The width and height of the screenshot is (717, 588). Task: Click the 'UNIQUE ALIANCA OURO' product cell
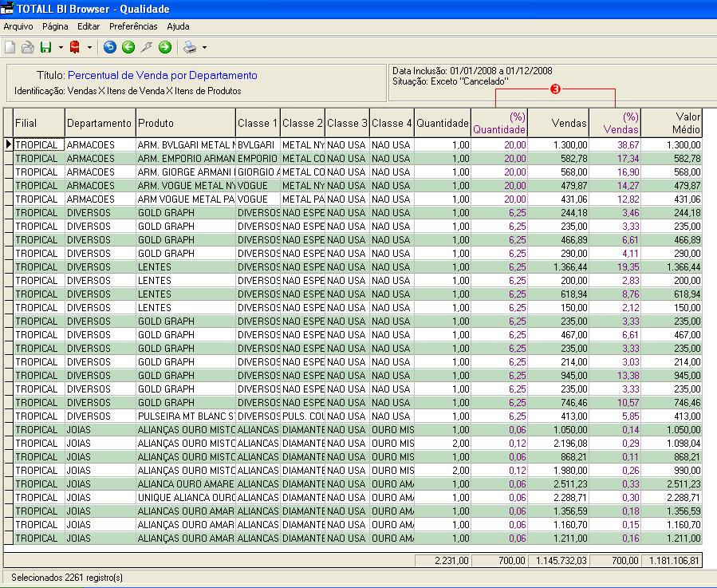[x=186, y=498]
